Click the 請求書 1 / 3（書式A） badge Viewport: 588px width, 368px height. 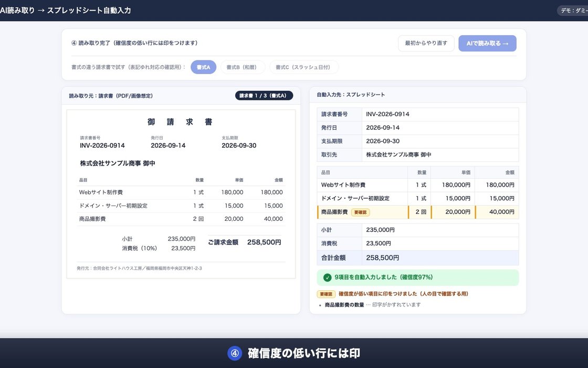(x=264, y=96)
